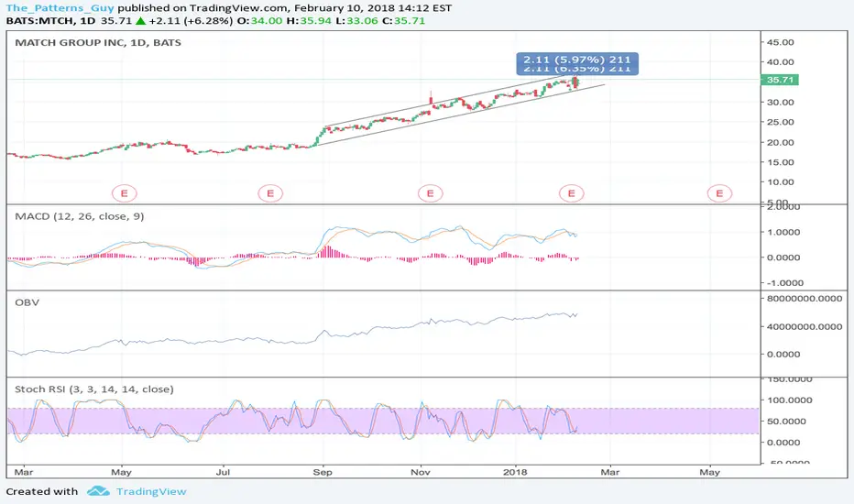Select the Stoch RSI (3, 3, 14, 14, close) label
The image size is (854, 504).
click(94, 389)
